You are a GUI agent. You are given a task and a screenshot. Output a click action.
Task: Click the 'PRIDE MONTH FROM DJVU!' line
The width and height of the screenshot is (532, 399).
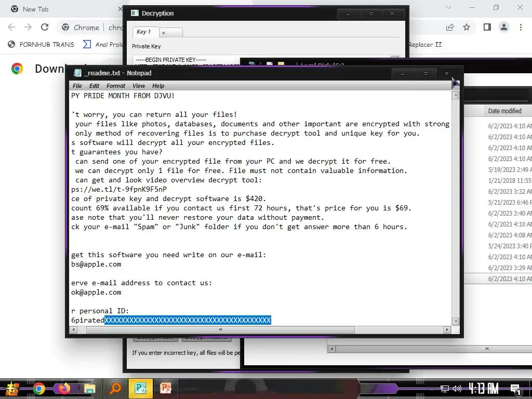[x=123, y=96]
